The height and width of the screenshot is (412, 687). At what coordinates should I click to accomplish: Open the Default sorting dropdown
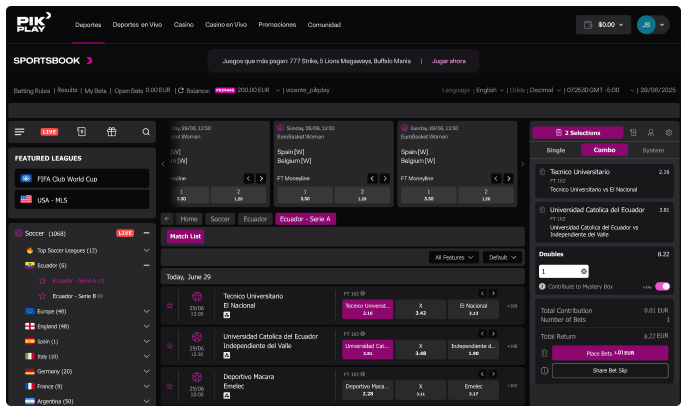pos(502,257)
